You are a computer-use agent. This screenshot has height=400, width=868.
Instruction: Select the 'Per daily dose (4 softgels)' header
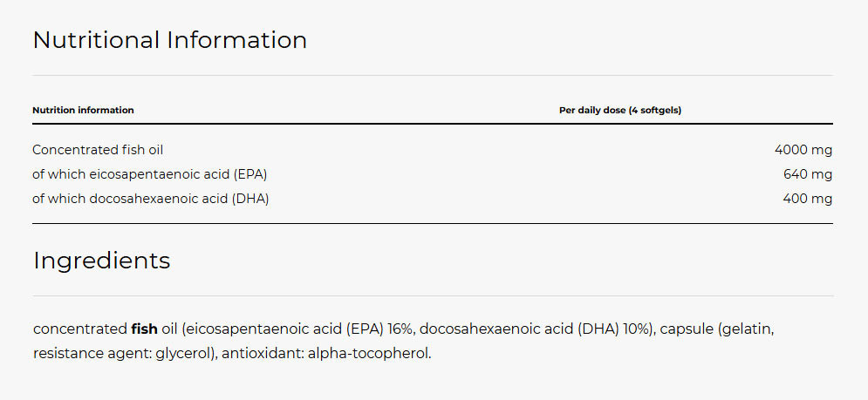pos(620,110)
